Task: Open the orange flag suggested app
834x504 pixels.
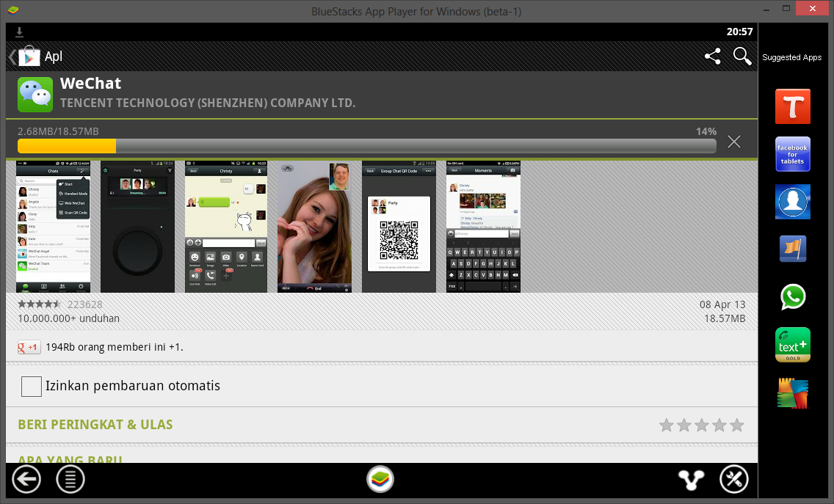Action: click(792, 249)
